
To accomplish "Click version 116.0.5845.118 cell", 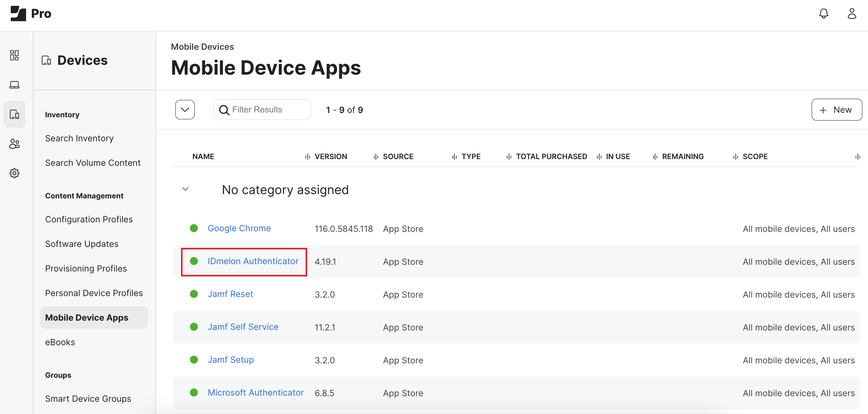I will 344,229.
